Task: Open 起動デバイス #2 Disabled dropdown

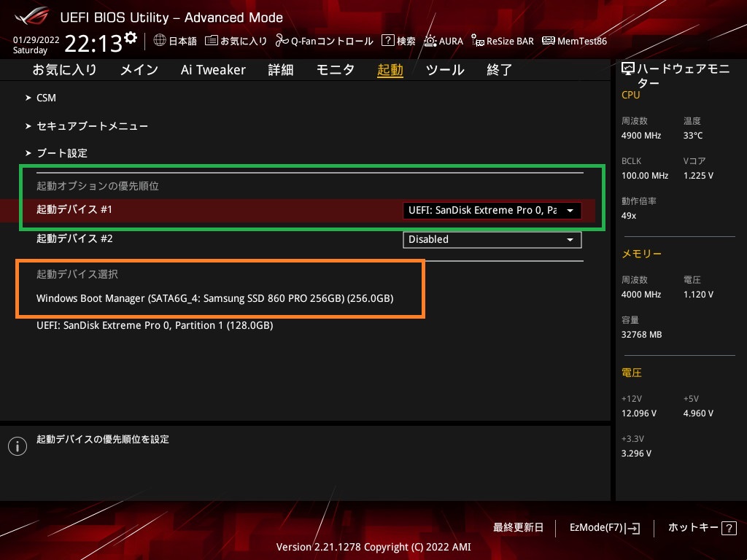Action: tap(492, 239)
